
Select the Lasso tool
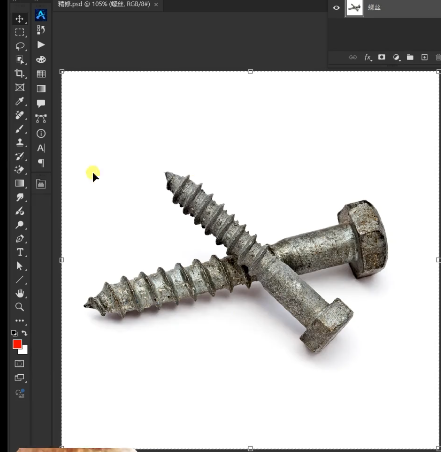tap(20, 46)
